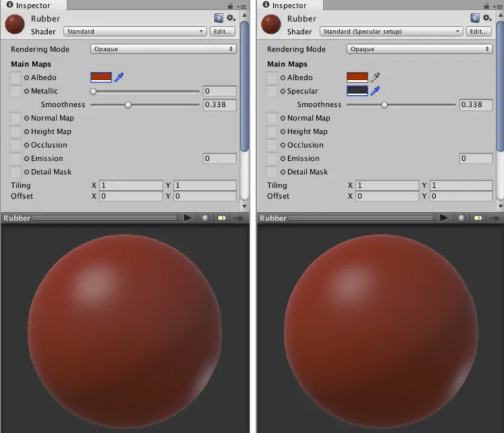Open Standard (Specular setup) shader dropdown
The image size is (504, 433).
[x=391, y=31]
